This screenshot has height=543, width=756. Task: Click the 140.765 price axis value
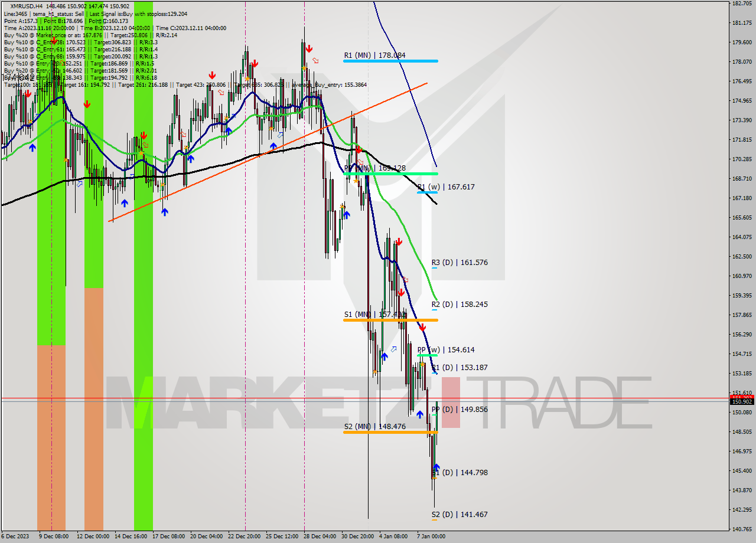pos(741,529)
